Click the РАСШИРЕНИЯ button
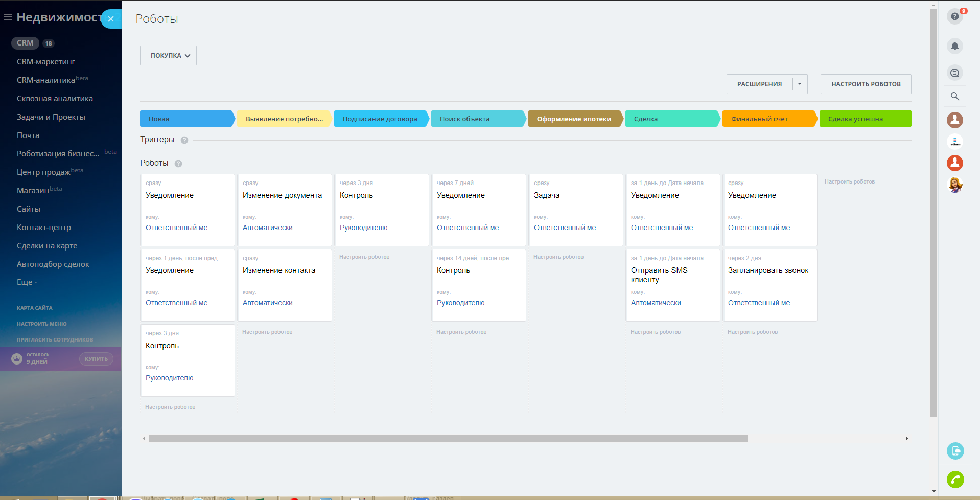980x500 pixels. click(x=759, y=84)
